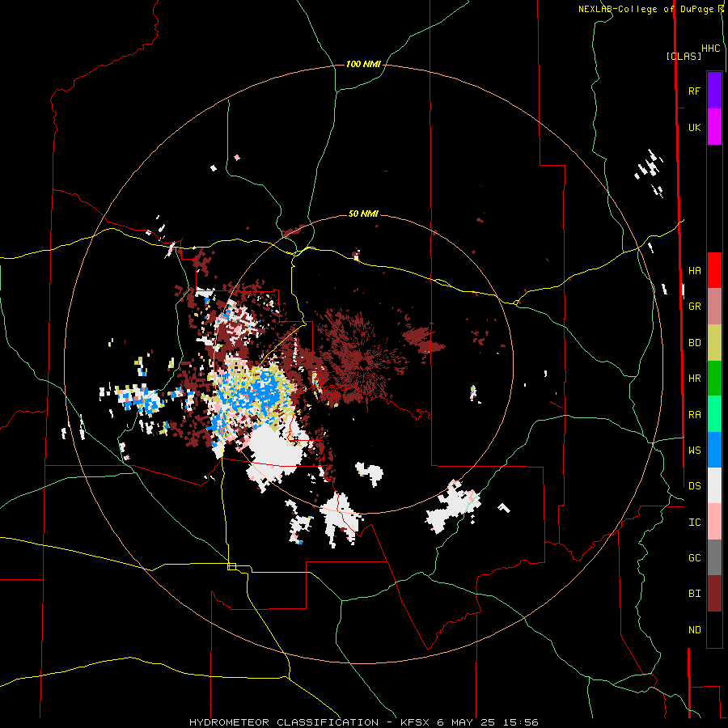Click the DS legend label
Viewport: 728px width, 728px height.
point(694,486)
